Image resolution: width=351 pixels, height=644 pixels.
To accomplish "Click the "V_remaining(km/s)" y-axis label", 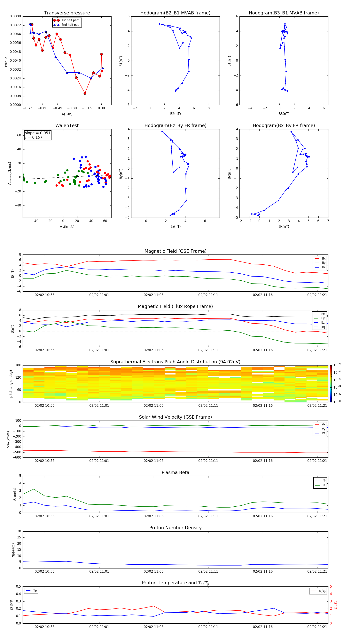I will click(10, 173).
